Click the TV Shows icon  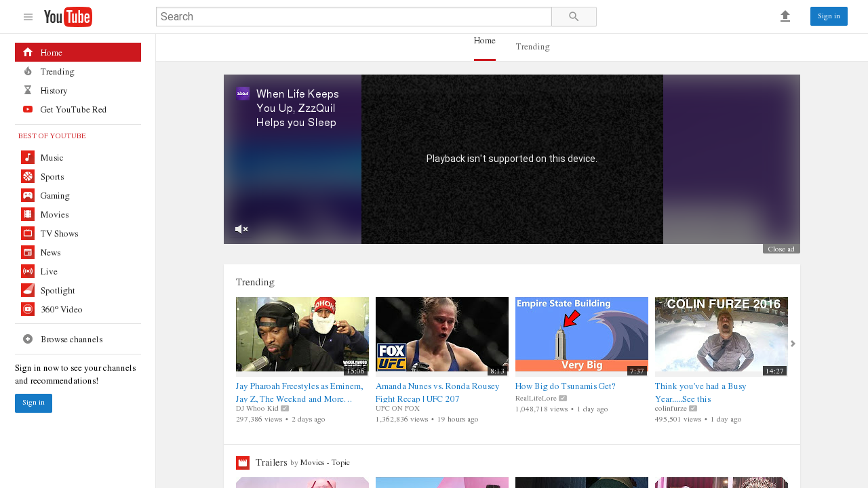28,233
